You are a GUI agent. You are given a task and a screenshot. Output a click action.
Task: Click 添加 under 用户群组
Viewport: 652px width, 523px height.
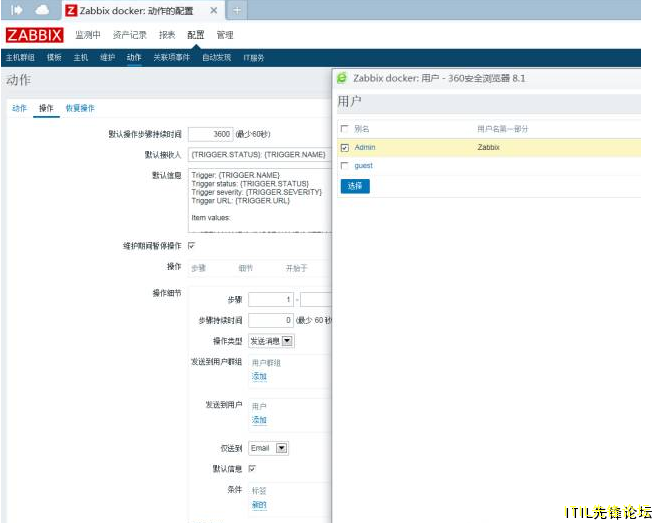point(259,376)
